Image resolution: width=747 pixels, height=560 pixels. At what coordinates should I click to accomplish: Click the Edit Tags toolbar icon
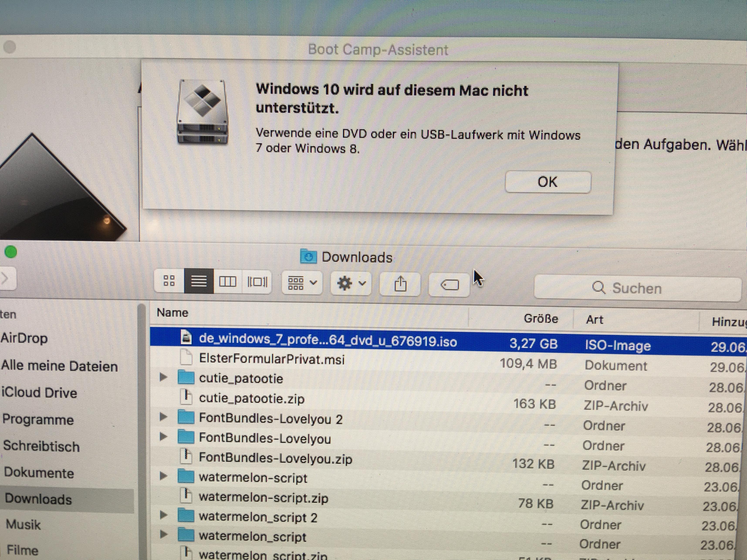[450, 285]
